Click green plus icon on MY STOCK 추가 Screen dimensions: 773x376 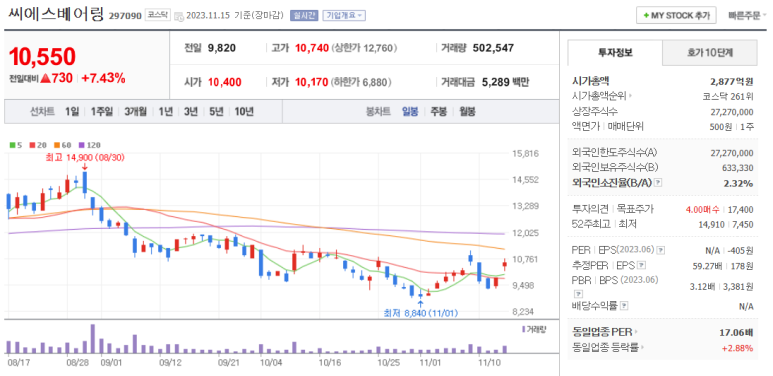pyautogui.click(x=646, y=16)
